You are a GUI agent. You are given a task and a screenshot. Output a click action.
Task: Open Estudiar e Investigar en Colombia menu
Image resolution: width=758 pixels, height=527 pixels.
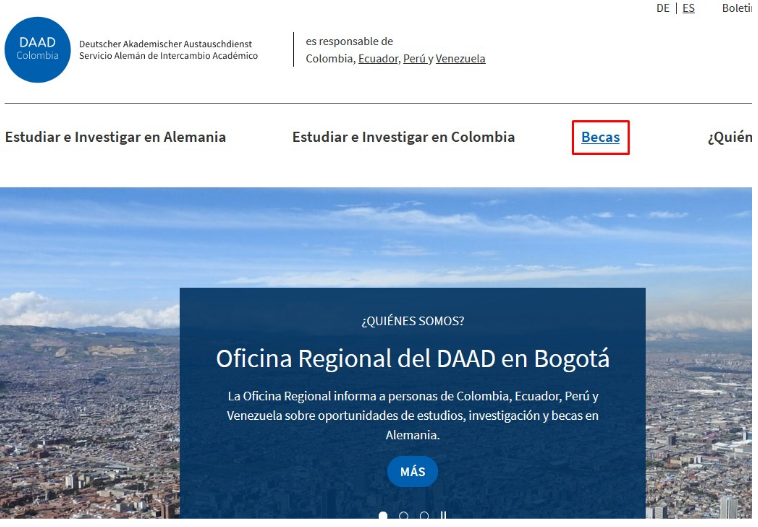coord(404,137)
